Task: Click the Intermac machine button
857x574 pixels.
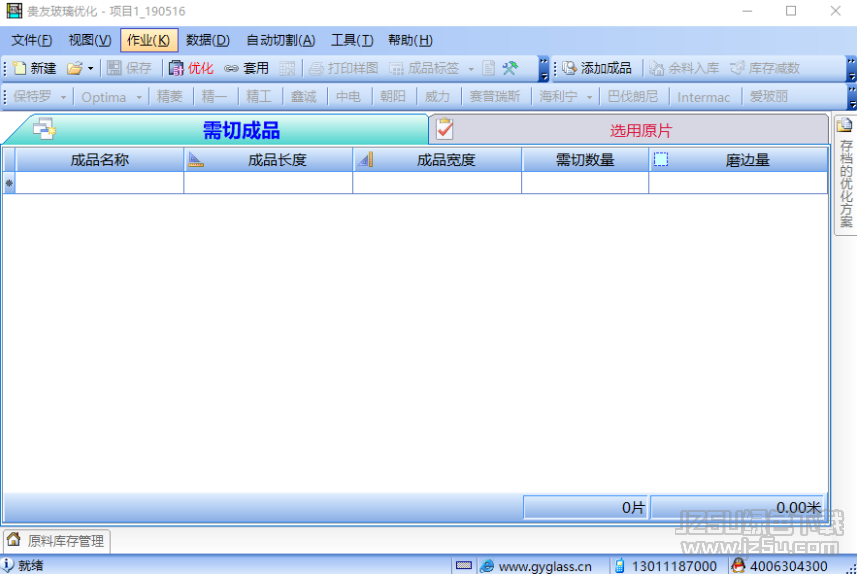Action: click(703, 97)
